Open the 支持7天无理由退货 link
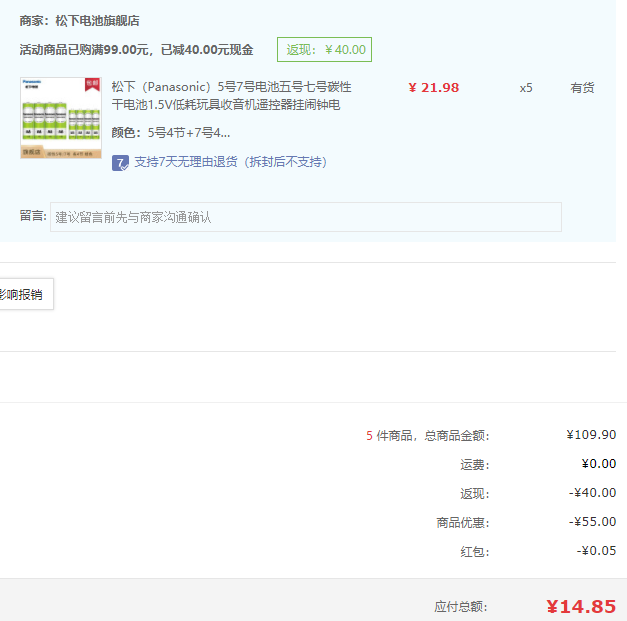 coord(230,162)
